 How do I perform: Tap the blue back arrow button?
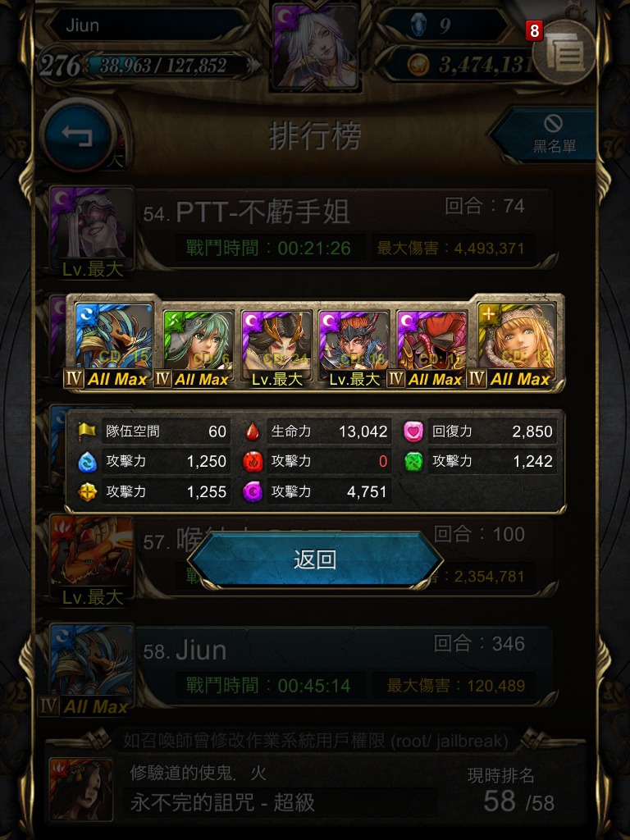78,135
